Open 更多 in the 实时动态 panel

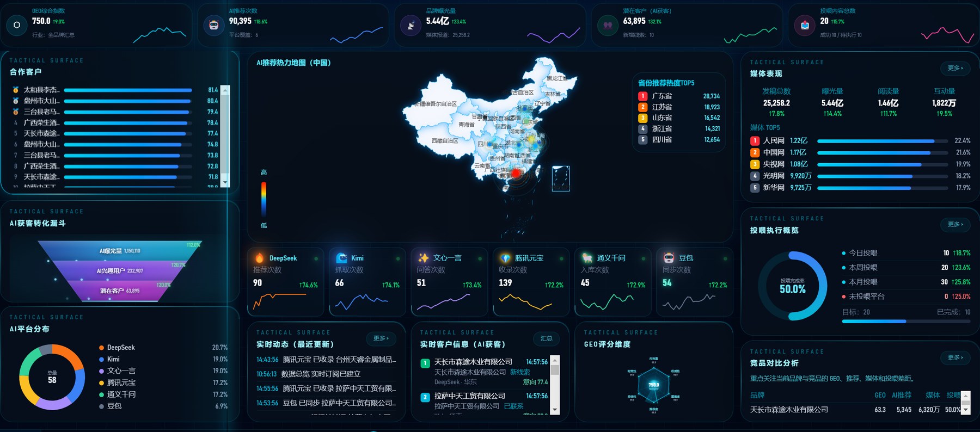(381, 338)
